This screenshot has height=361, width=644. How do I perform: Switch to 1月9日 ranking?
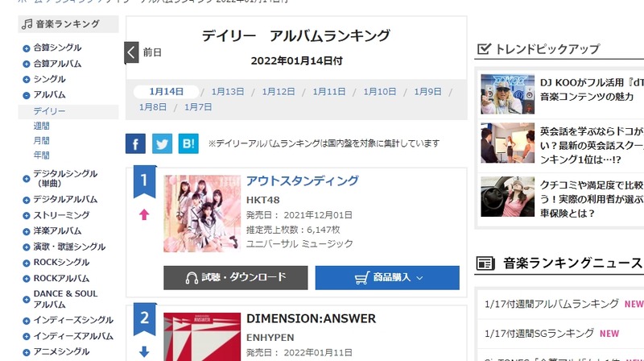(x=427, y=92)
